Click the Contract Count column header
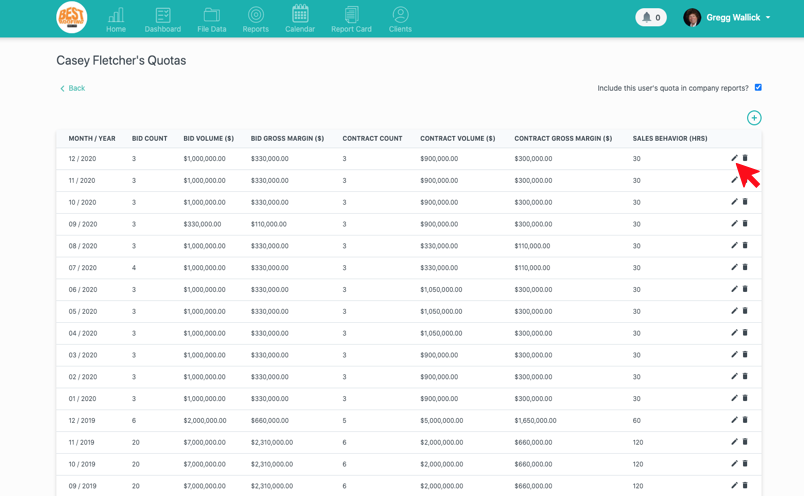 [372, 138]
